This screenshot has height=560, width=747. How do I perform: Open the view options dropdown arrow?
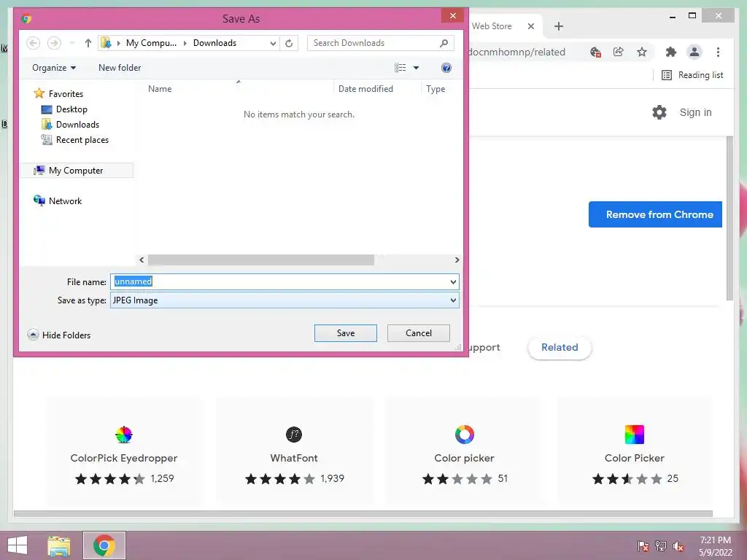pyautogui.click(x=416, y=68)
